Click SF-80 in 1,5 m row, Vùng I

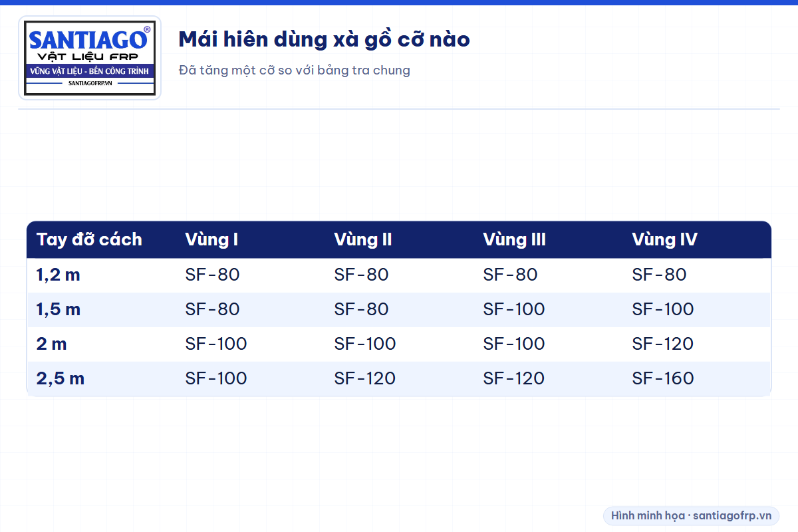tap(212, 309)
